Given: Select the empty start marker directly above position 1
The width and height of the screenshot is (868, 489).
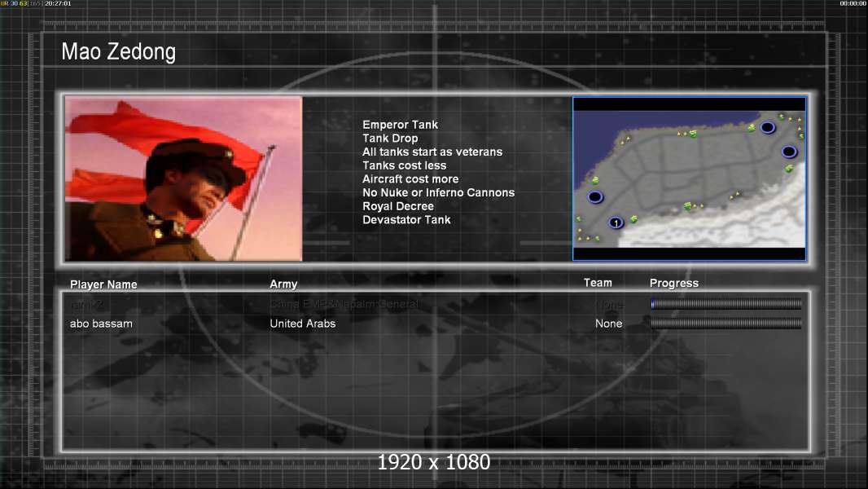Looking at the screenshot, I should click(x=595, y=197).
